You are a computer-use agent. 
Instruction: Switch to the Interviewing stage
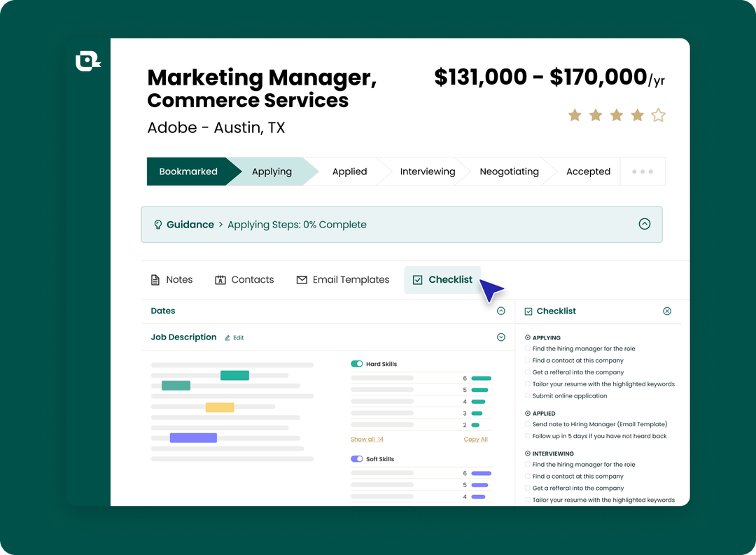coord(427,171)
